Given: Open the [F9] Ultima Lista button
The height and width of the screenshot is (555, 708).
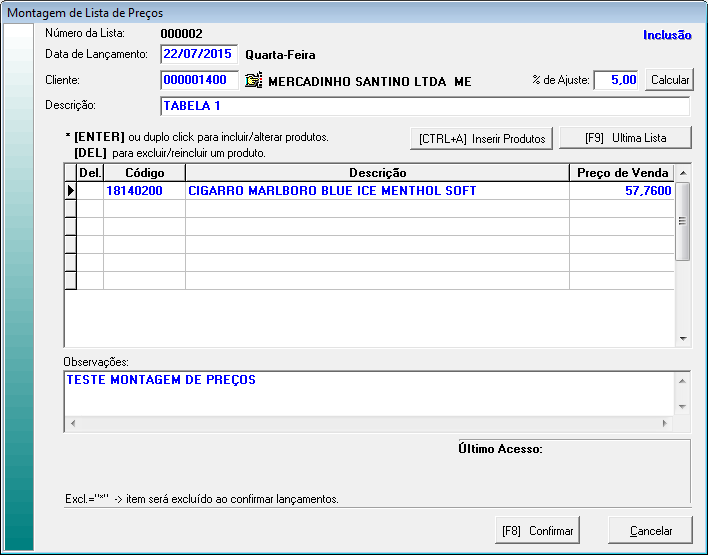Looking at the screenshot, I should pyautogui.click(x=624, y=138).
